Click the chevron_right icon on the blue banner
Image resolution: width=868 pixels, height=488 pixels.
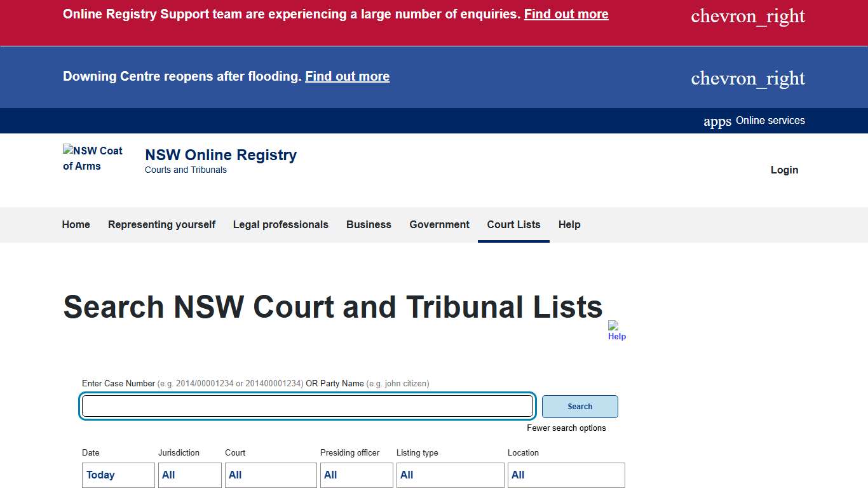tap(748, 78)
